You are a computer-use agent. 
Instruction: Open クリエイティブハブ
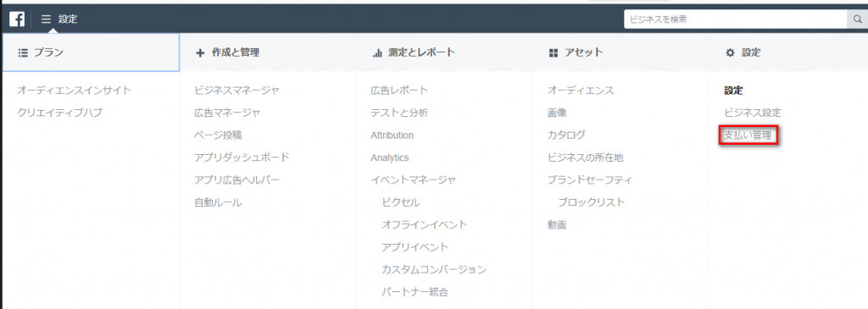pyautogui.click(x=59, y=113)
